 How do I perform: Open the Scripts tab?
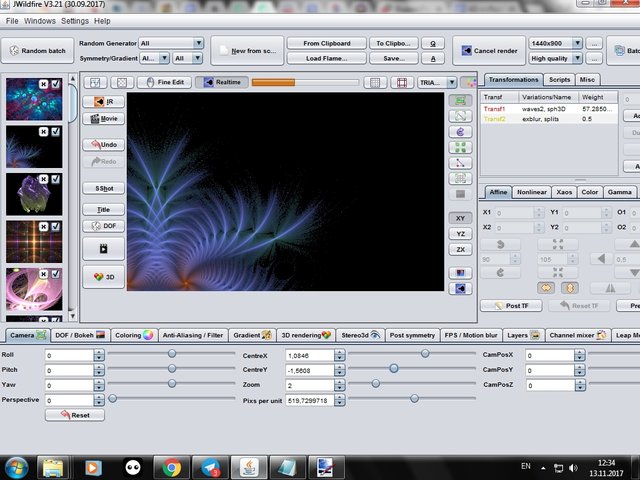coord(559,79)
